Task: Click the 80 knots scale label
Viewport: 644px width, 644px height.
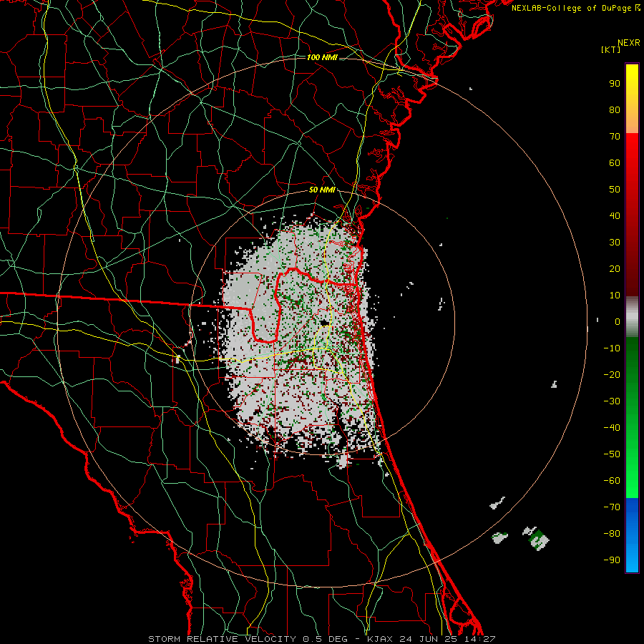Action: pos(615,109)
